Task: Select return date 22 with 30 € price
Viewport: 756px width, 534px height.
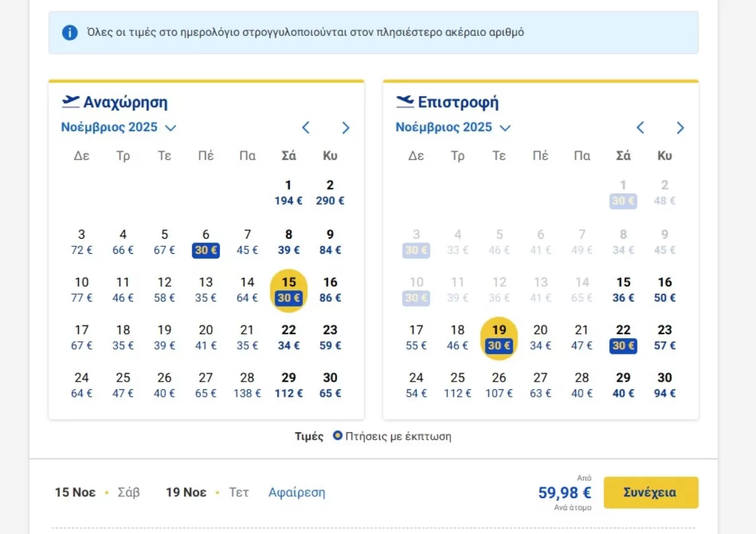Action: (623, 338)
